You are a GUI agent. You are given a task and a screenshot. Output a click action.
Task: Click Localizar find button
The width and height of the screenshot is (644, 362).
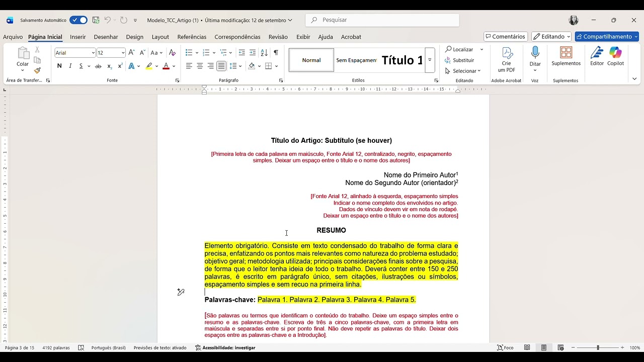(459, 49)
